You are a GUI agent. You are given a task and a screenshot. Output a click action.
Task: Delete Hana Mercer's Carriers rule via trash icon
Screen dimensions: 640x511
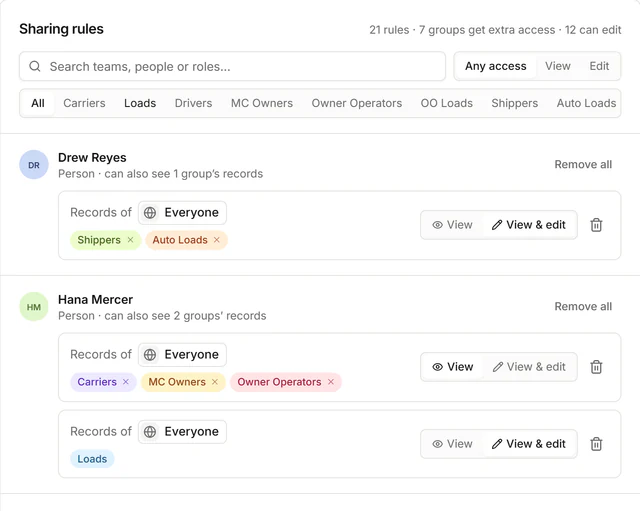point(596,367)
